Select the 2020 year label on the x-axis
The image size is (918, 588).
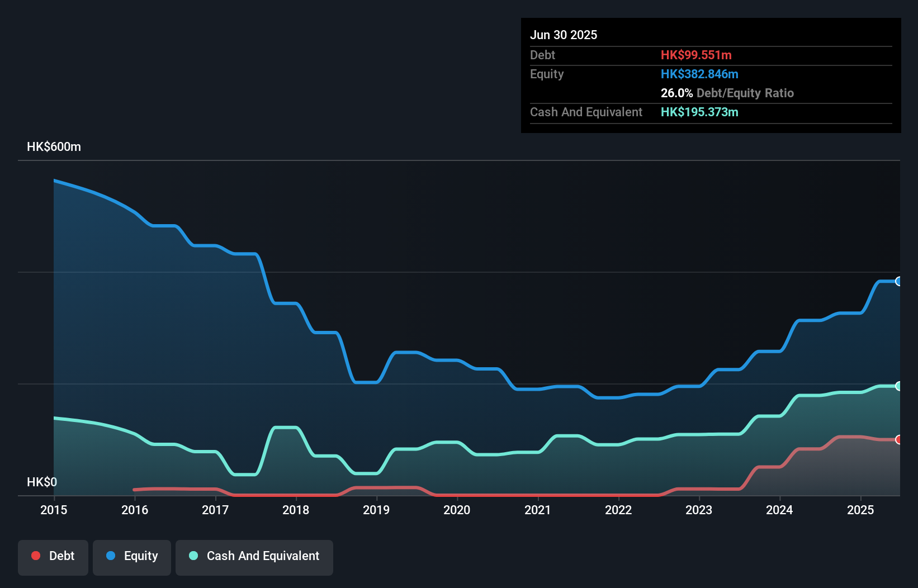(456, 510)
